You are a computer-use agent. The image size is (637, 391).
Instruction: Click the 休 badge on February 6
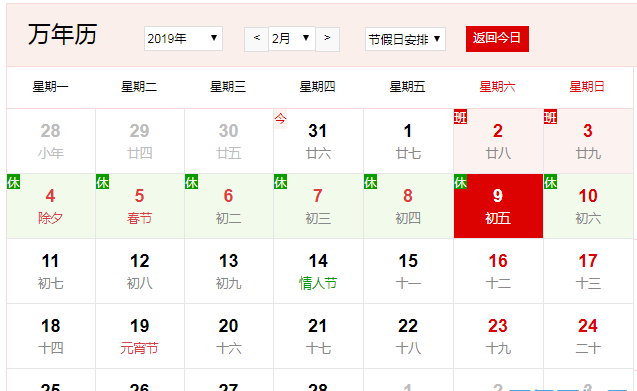point(191,182)
